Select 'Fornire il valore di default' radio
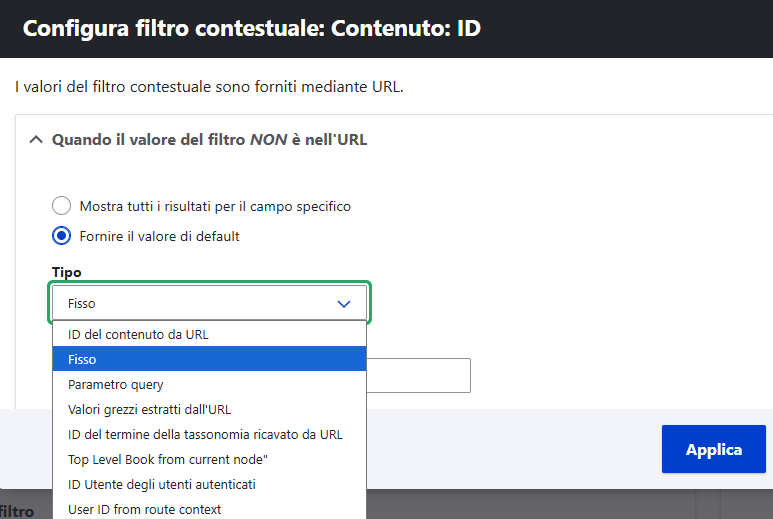Screen dimensions: 773x519 pos(62,236)
